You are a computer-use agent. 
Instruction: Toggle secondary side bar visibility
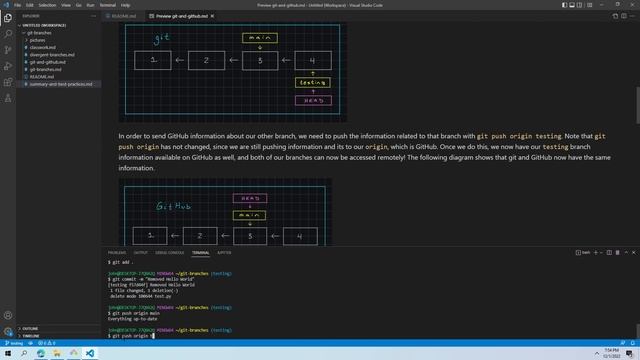click(x=579, y=5)
